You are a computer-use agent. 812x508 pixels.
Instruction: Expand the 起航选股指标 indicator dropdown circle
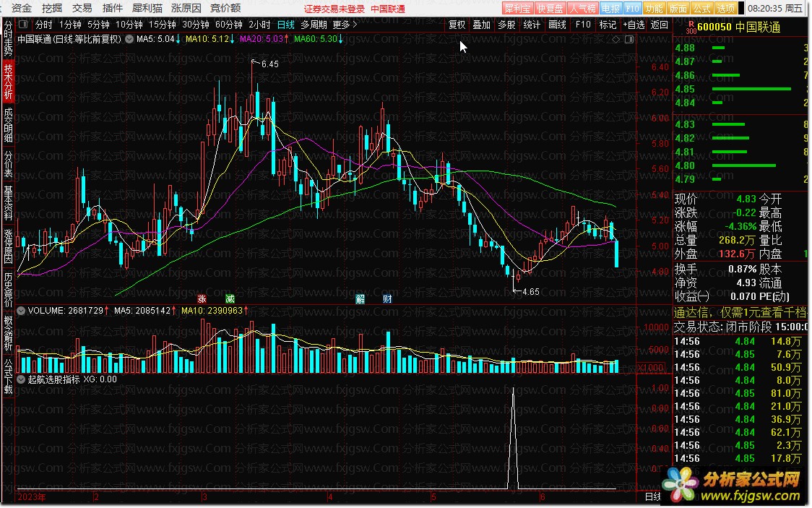21,379
